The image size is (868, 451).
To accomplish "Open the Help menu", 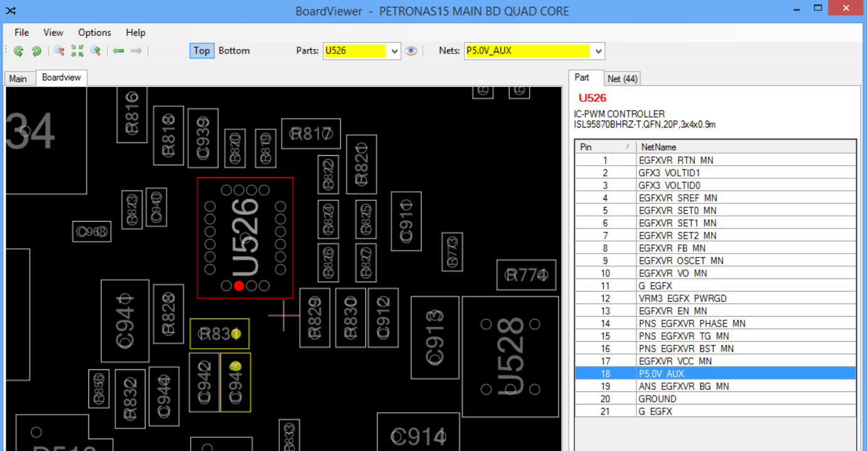I will coord(136,33).
